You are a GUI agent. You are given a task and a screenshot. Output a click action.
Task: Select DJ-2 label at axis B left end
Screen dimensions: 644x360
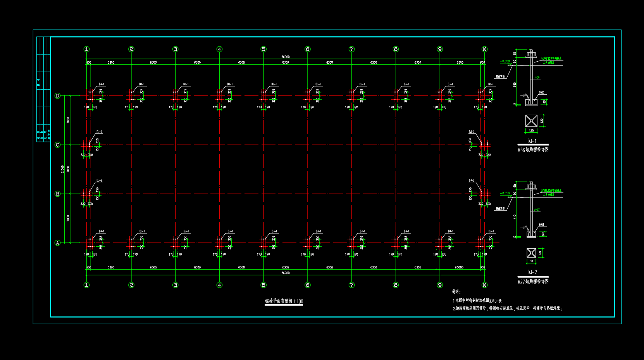(x=99, y=181)
